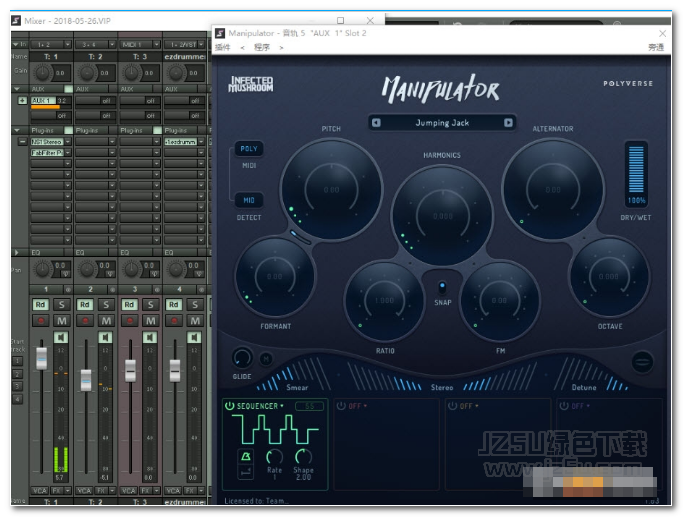Open the 插件 menu in Manipulator window
Screen dimensions: 683x517
click(222, 47)
